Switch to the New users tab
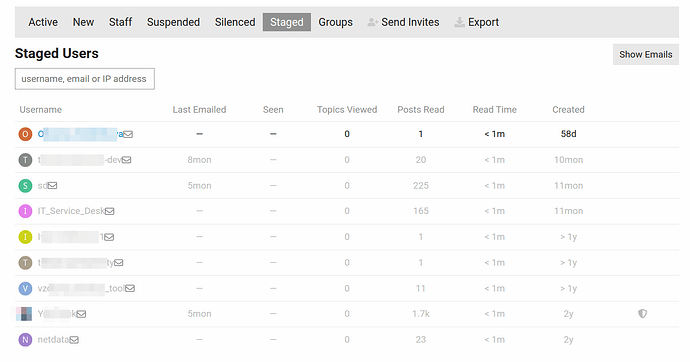Viewport: 690px width, 362px height. [x=83, y=22]
